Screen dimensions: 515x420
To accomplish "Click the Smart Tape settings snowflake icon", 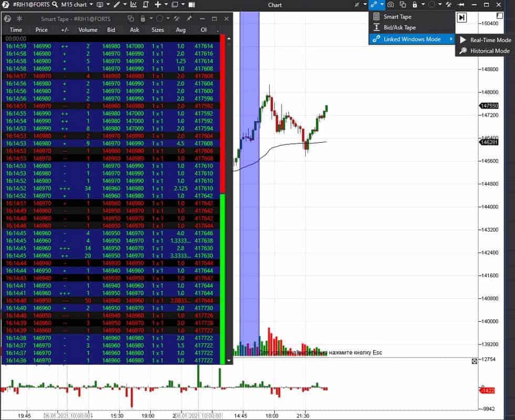I will pyautogui.click(x=19, y=18).
